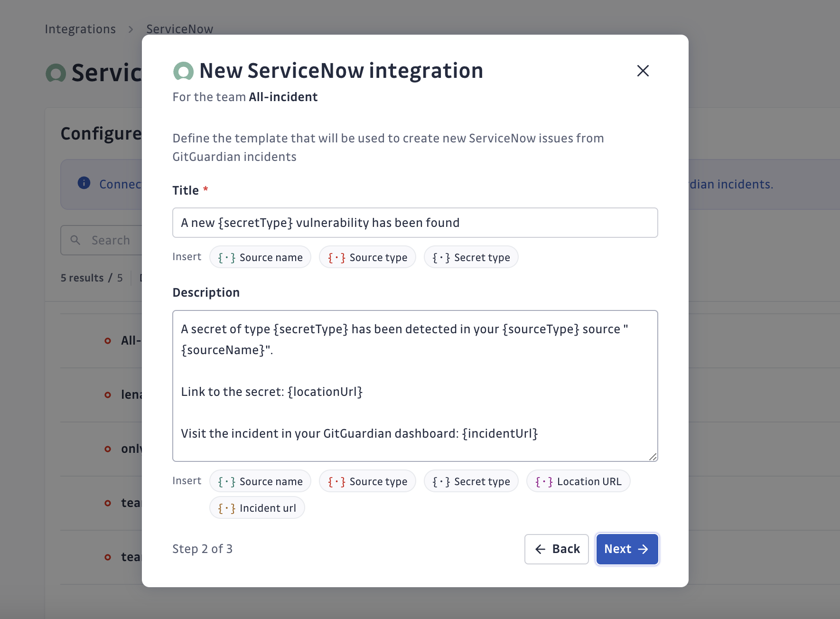Click the 'Step 2 of 3' indicator
The image size is (840, 619).
tap(203, 549)
